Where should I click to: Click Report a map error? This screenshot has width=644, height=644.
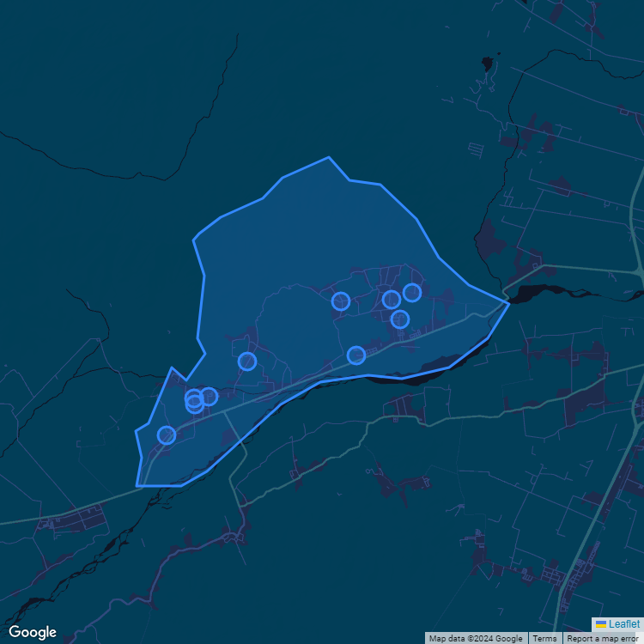pos(602,638)
